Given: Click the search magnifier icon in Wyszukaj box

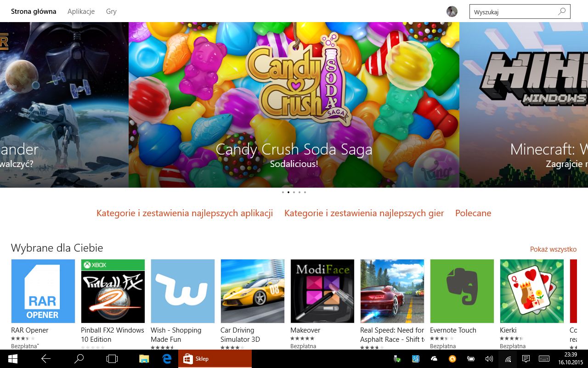Looking at the screenshot, I should point(561,12).
